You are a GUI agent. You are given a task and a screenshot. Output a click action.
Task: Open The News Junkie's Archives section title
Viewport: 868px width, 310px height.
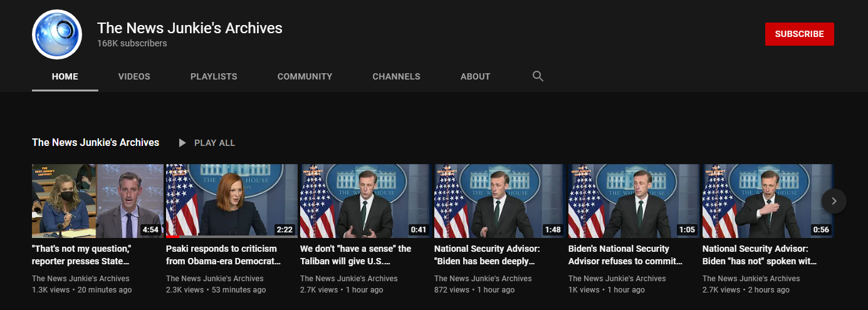coord(95,143)
